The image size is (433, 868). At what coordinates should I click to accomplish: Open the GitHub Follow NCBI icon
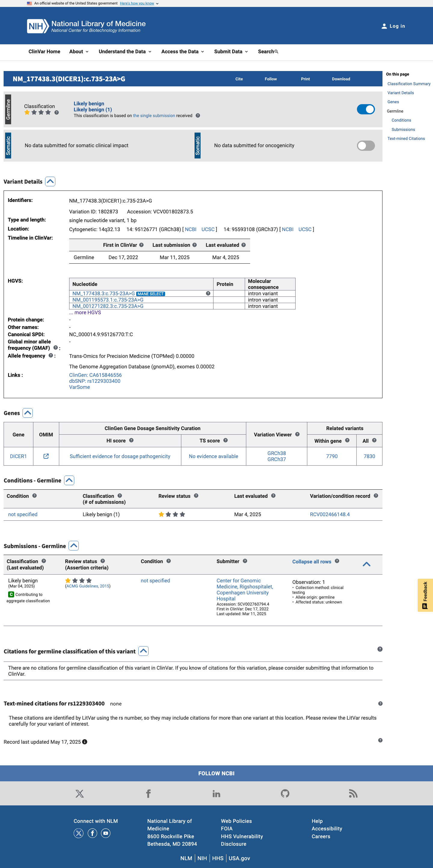click(x=285, y=794)
